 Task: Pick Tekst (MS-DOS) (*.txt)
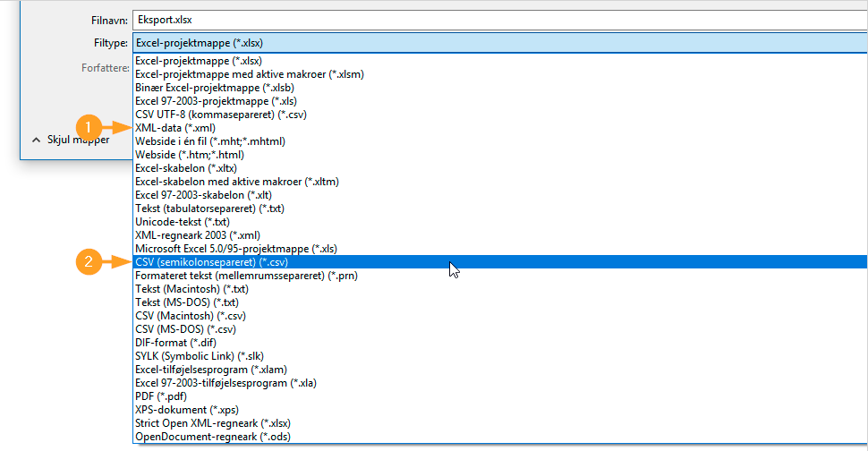[500, 302]
